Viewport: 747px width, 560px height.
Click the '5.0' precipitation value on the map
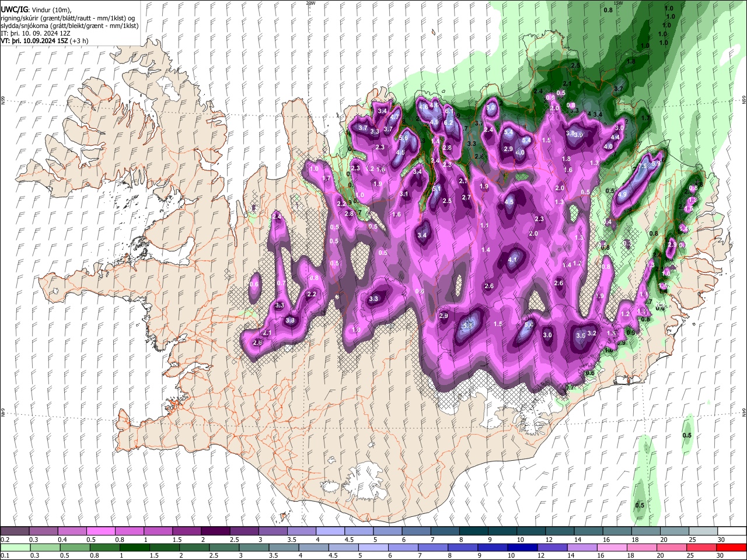click(491, 107)
